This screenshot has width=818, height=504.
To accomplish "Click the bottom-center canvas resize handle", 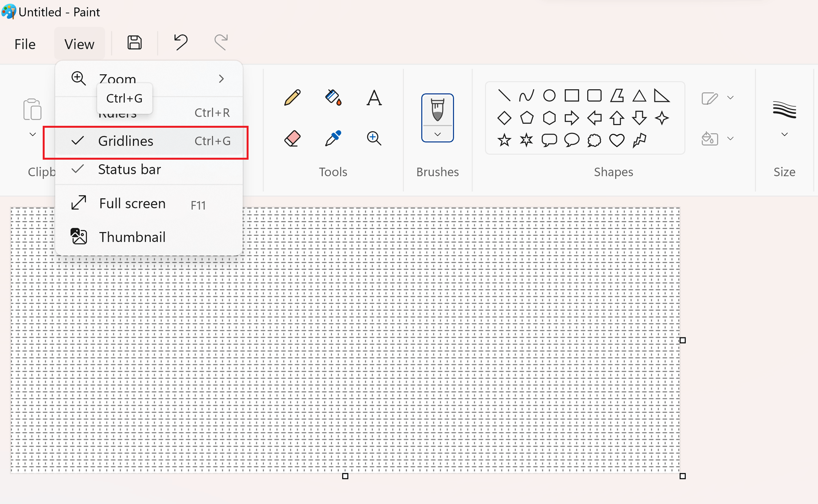I will tap(345, 476).
